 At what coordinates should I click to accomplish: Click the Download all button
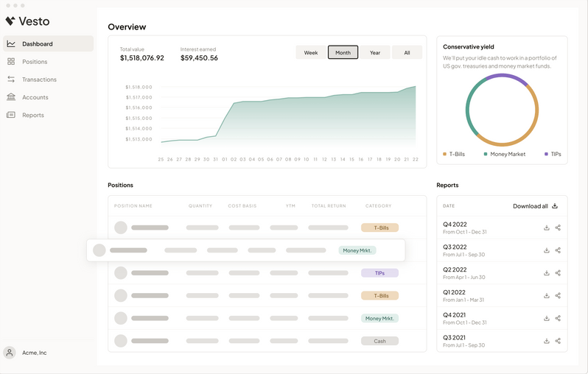tap(535, 206)
